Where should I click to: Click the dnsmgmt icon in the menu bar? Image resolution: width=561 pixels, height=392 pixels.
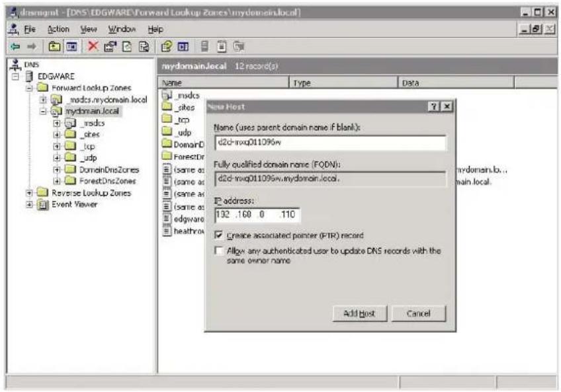pos(14,29)
